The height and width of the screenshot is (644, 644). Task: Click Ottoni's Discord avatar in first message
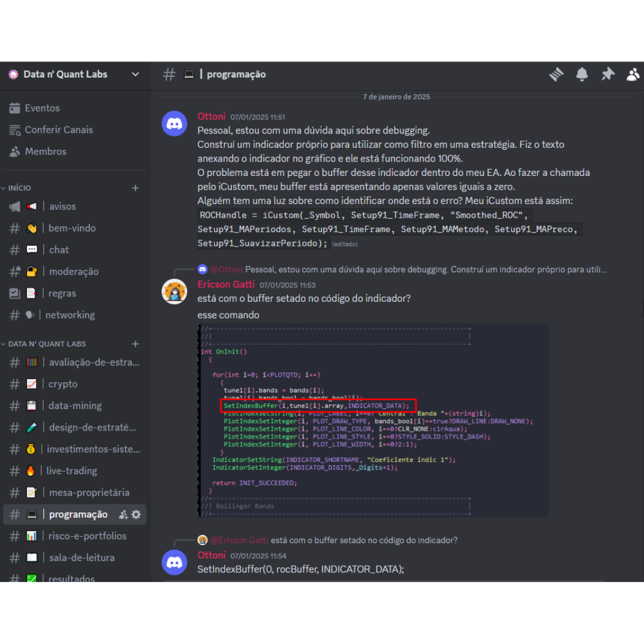pyautogui.click(x=174, y=123)
